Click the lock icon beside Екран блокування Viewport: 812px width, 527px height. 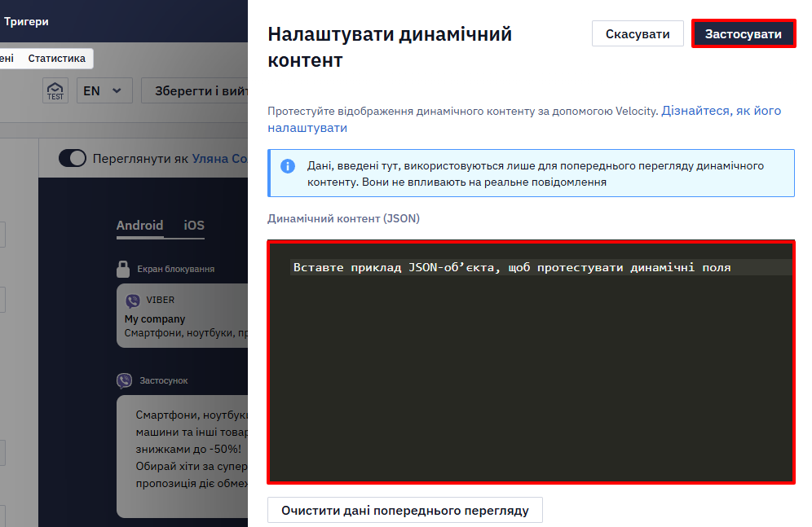point(123,269)
